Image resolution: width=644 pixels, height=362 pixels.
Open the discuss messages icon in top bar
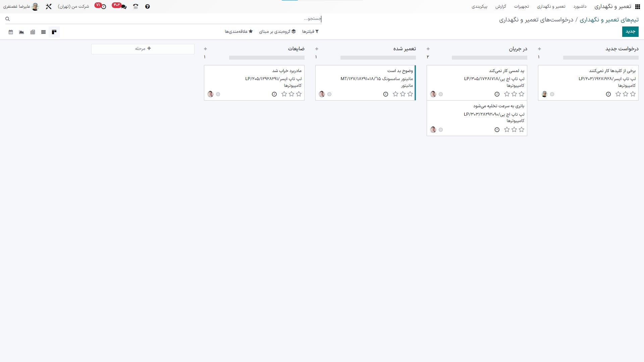coord(123,7)
